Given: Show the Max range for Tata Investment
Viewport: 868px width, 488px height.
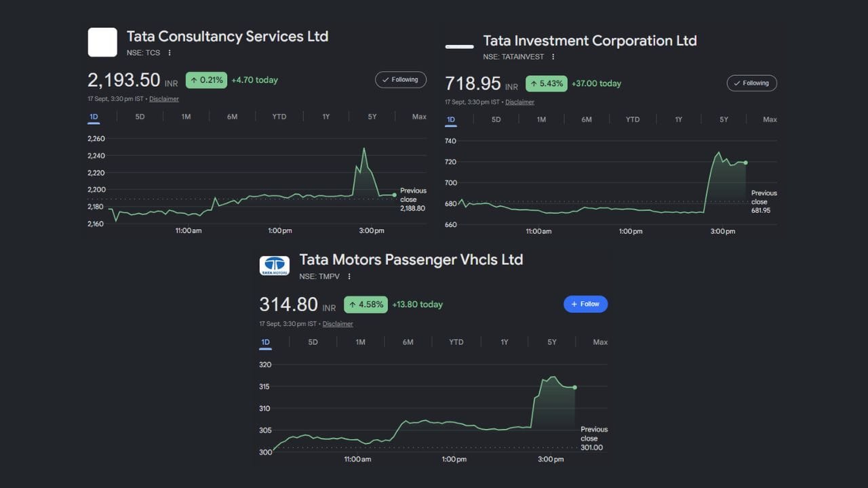Looking at the screenshot, I should 770,119.
